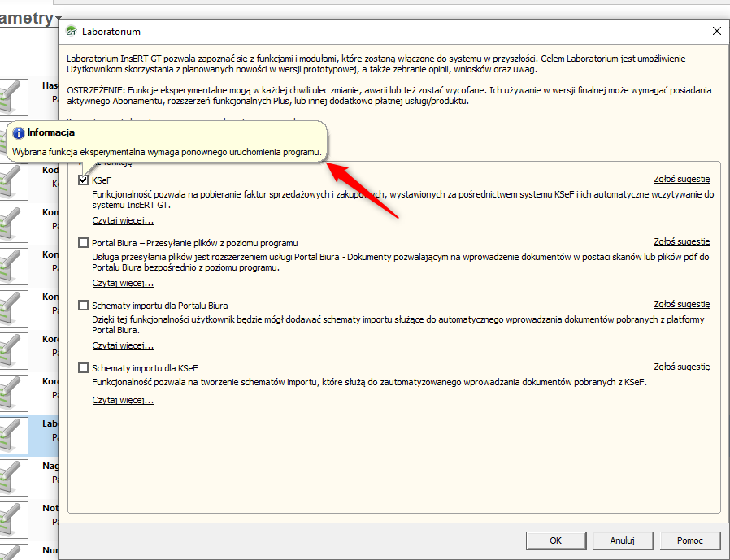This screenshot has height=560, width=730.
Task: Follow Zgłoś sugestię for Schematy importu dla Portalu Biura
Action: click(x=682, y=305)
